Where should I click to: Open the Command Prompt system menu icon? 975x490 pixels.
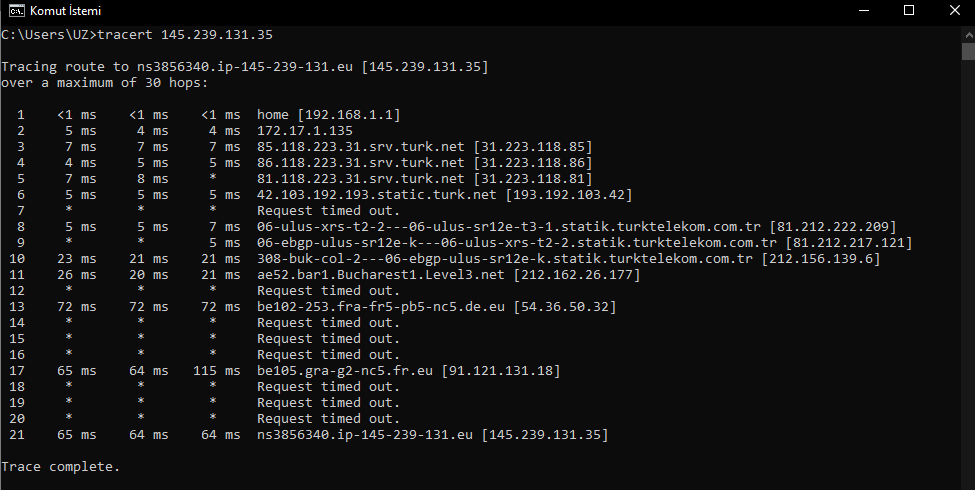[17, 11]
